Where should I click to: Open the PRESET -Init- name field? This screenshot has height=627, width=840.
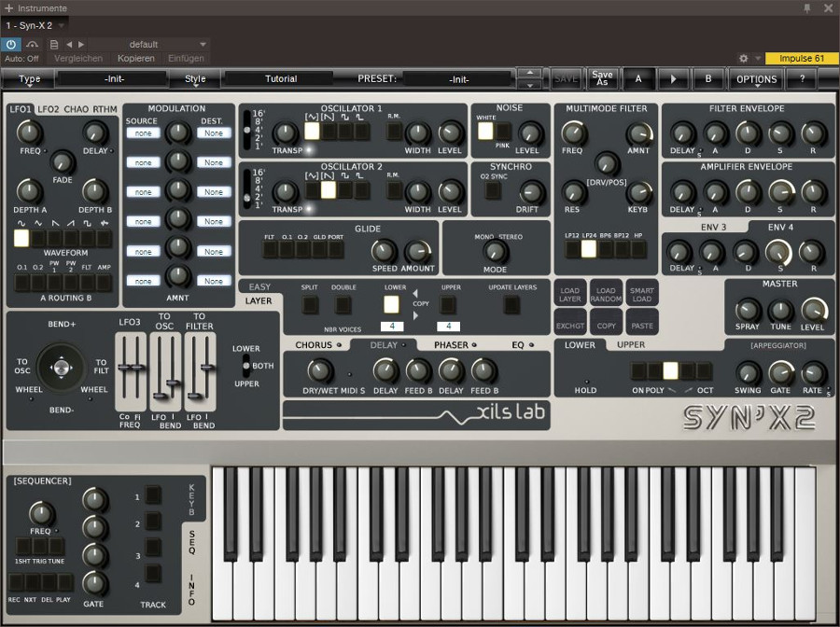coord(458,79)
